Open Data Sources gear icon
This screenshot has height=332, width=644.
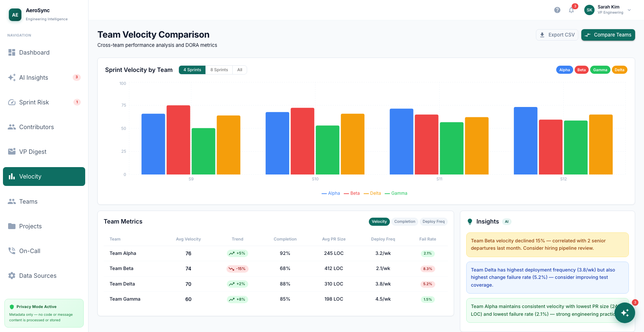tap(12, 276)
